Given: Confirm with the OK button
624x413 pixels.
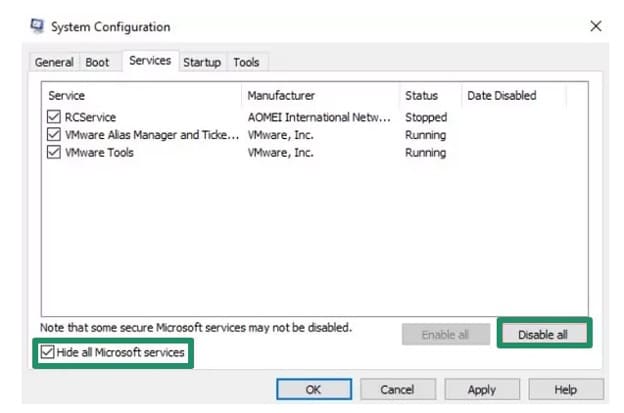Looking at the screenshot, I should 314,389.
